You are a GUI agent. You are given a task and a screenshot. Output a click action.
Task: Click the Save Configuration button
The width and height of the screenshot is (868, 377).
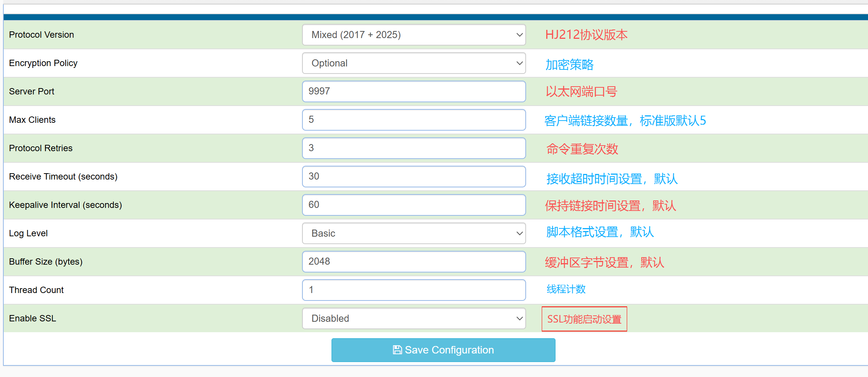443,350
